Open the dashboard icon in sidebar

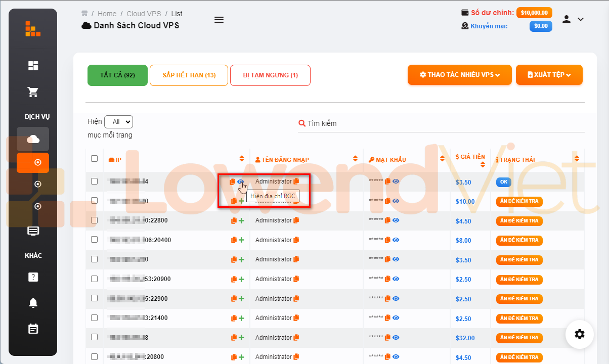pos(33,66)
